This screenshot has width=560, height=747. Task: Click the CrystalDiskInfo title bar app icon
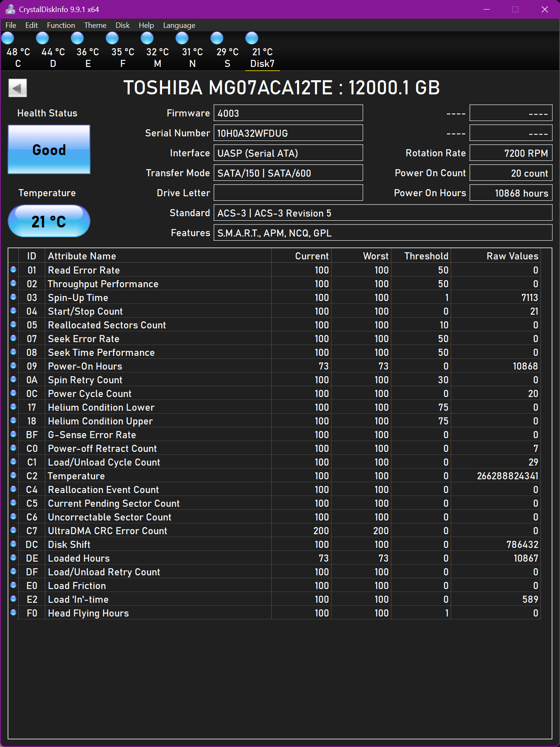point(10,9)
